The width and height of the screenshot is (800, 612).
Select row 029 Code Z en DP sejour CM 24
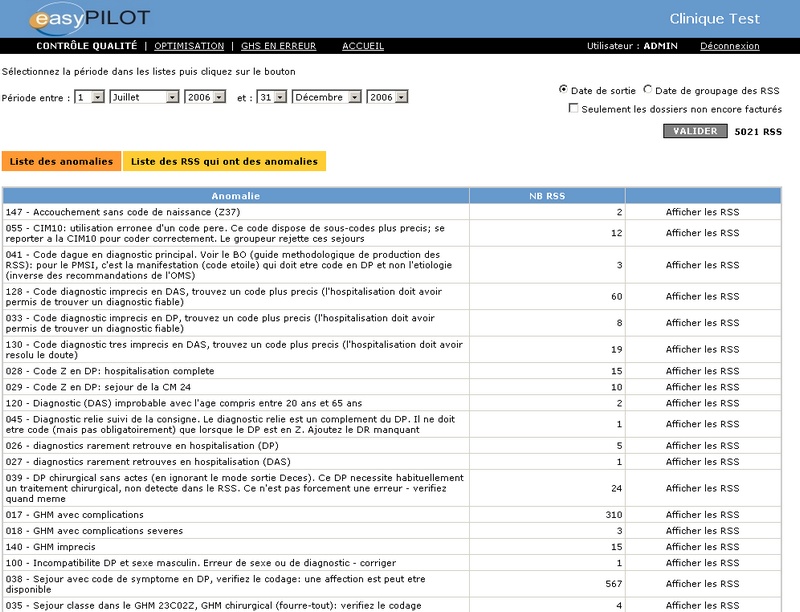click(x=392, y=387)
